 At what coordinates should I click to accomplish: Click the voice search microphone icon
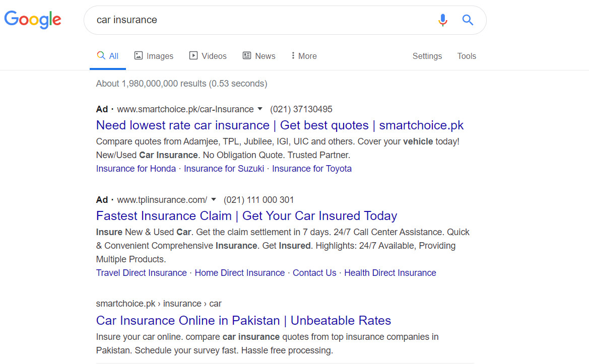443,20
